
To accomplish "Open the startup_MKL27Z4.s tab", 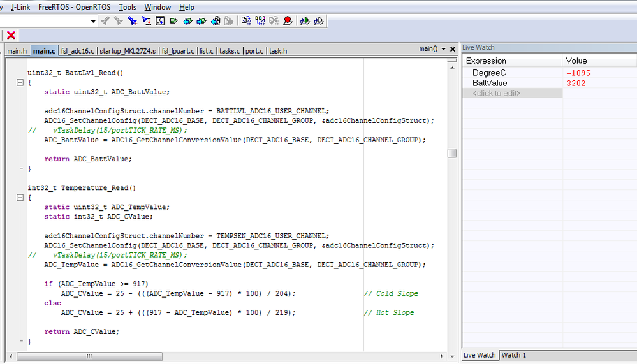I will (x=128, y=51).
